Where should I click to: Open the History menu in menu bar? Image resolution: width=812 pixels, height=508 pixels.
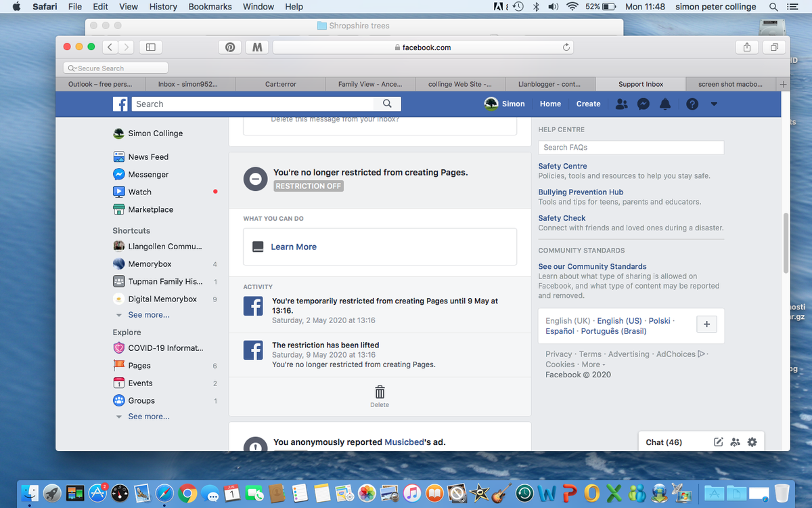pos(163,7)
